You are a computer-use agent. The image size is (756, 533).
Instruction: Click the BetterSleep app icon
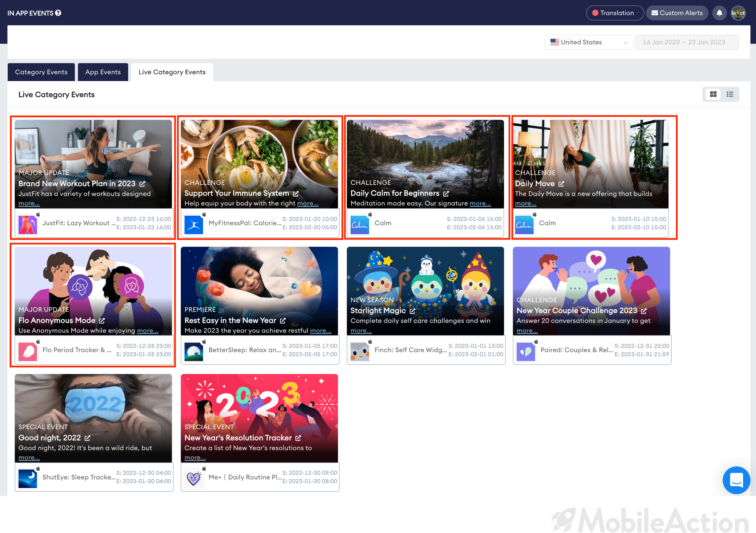pyautogui.click(x=193, y=352)
